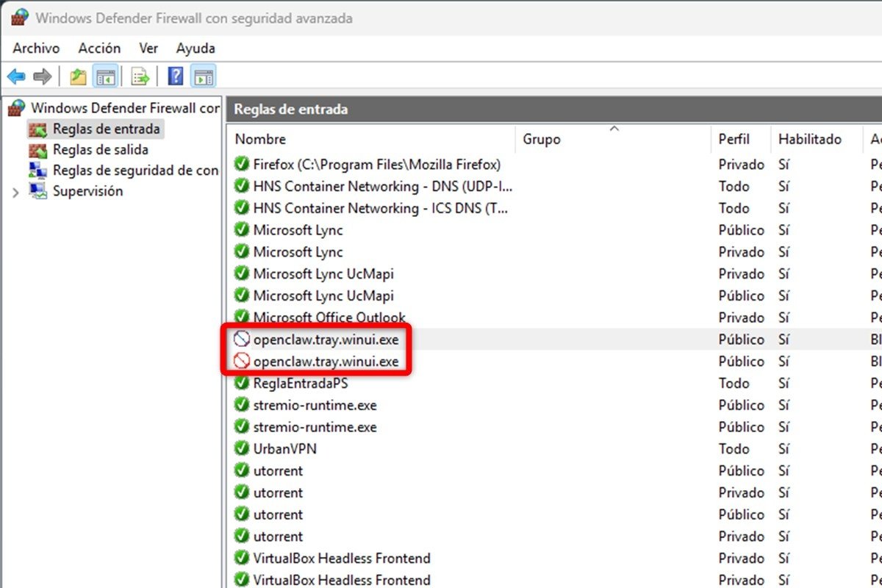Image resolution: width=882 pixels, height=588 pixels.
Task: Click the Reglas de salida tree icon
Action: click(37, 150)
